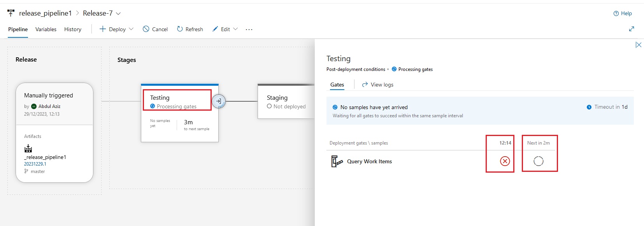644x226 pixels.
Task: Expand the Edit dropdown chevron
Action: point(235,29)
